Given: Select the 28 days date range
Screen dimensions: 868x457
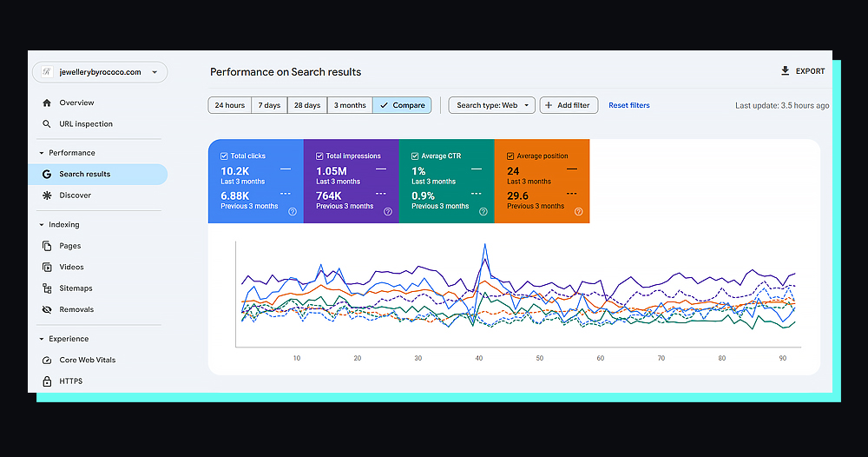Looking at the screenshot, I should point(306,105).
